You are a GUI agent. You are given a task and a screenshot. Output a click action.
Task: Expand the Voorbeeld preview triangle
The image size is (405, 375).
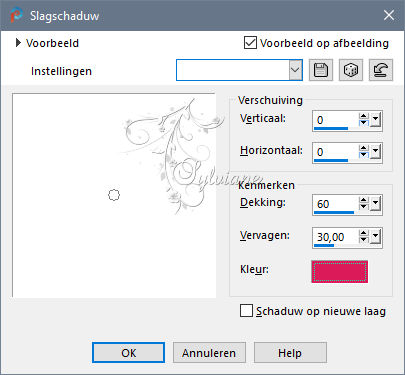click(x=18, y=43)
